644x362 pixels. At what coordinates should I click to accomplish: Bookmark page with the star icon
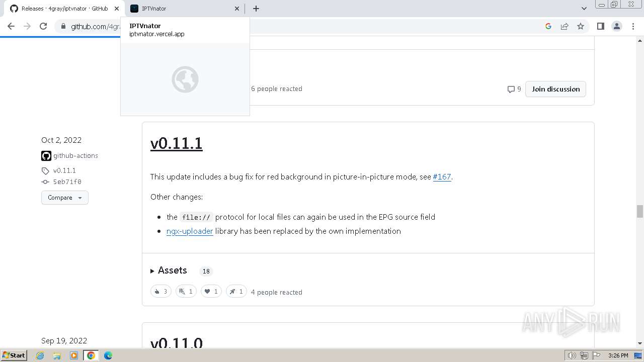pos(581,26)
